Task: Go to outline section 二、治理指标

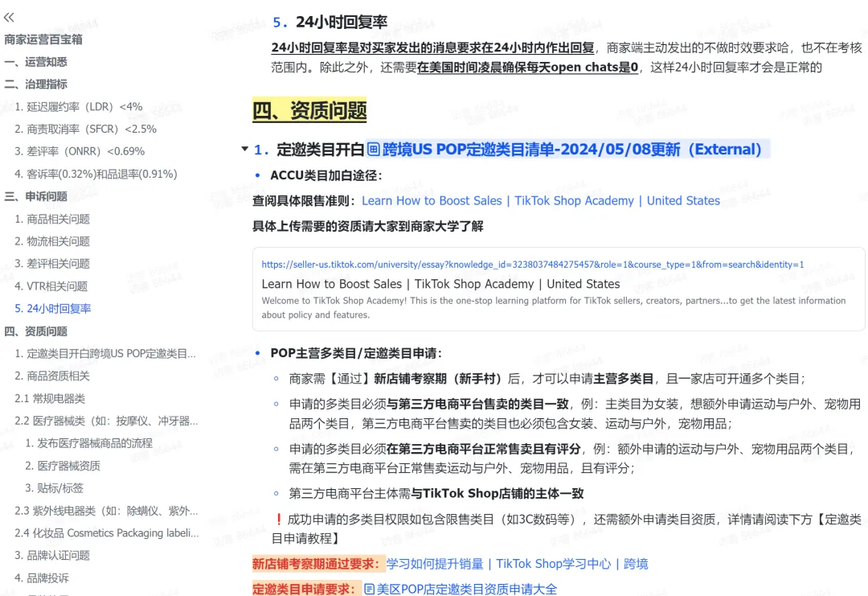Action: [x=36, y=84]
